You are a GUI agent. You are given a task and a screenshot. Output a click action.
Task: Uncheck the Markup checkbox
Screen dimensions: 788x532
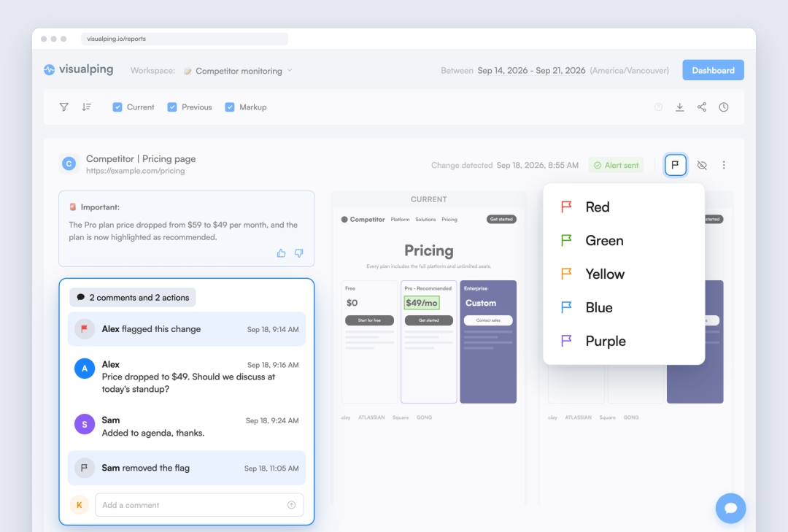coord(230,107)
